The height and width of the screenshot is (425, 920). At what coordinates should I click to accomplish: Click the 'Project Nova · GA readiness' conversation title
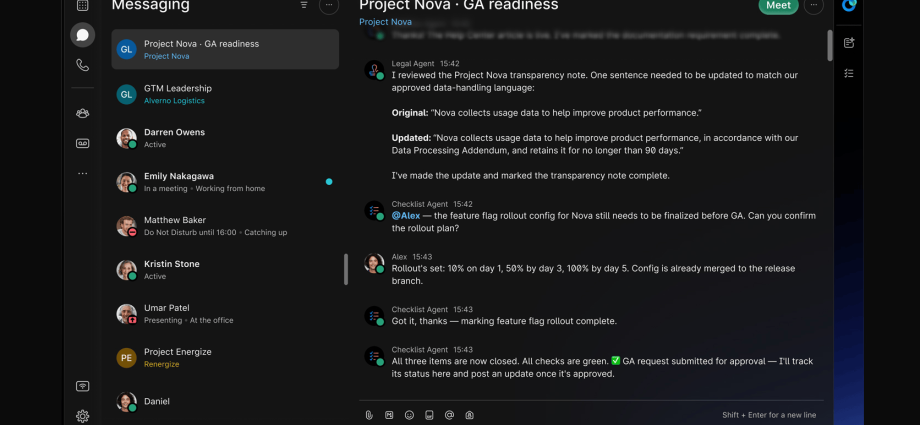[459, 5]
